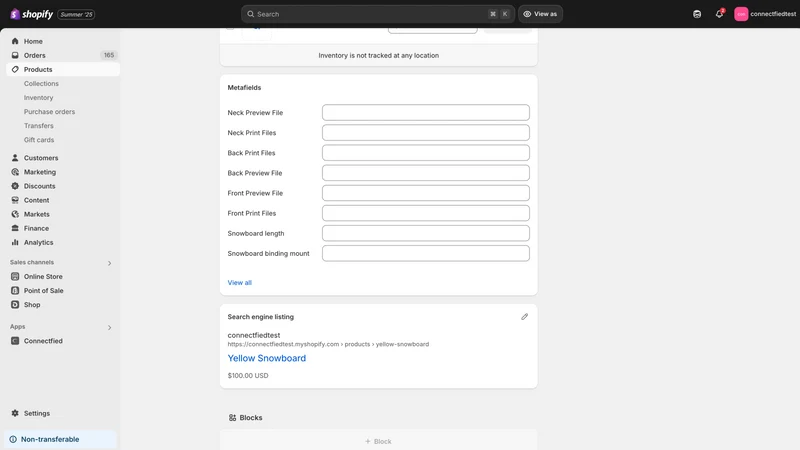Open the Home icon in sidebar

tap(15, 41)
